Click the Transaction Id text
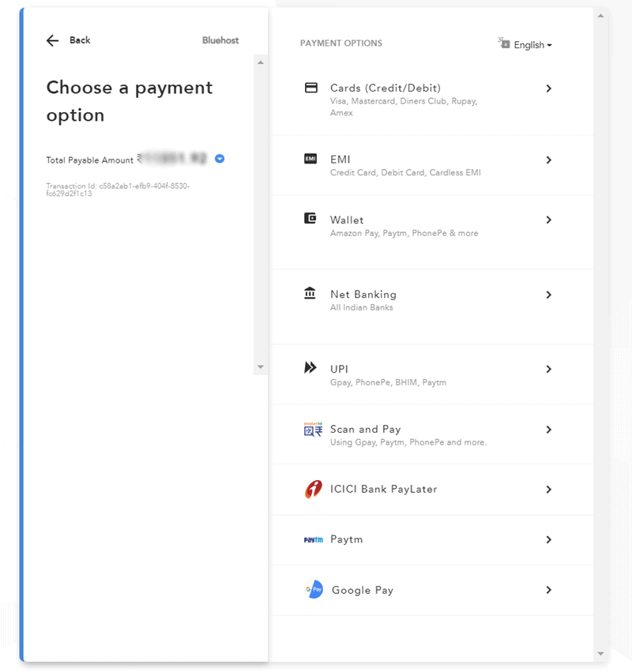 click(x=118, y=190)
